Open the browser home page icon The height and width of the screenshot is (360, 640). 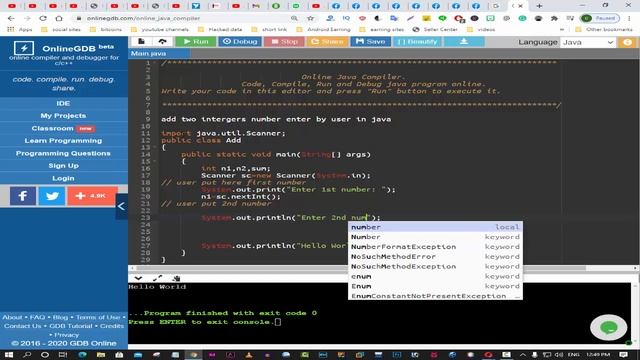[x=59, y=18]
